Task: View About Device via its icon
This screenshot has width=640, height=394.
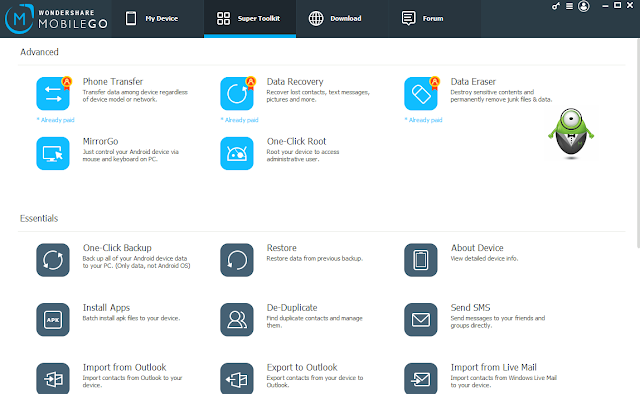Action: [421, 260]
